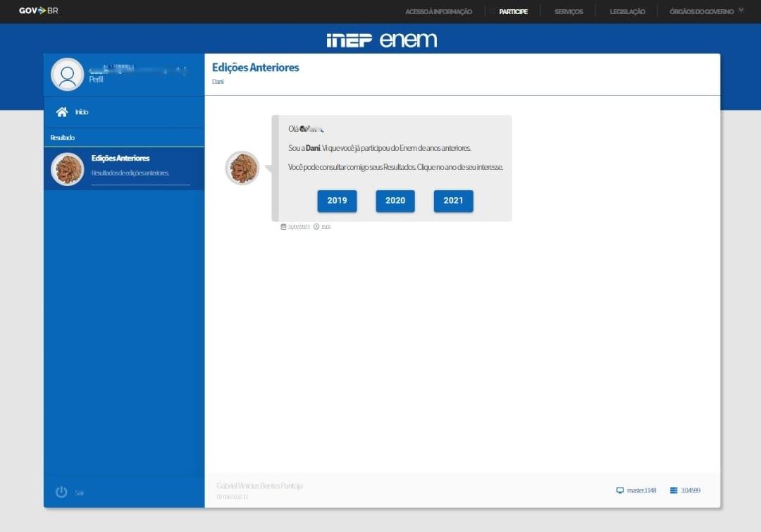
Task: Click the GOV.BR logo
Action: tap(38, 11)
